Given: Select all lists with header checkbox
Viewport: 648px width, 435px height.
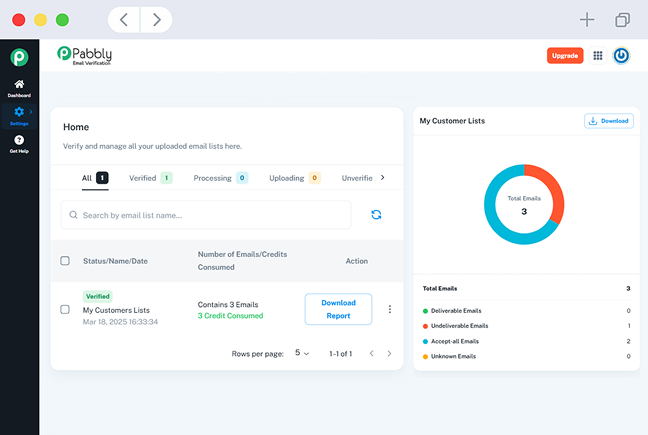Looking at the screenshot, I should tap(65, 261).
